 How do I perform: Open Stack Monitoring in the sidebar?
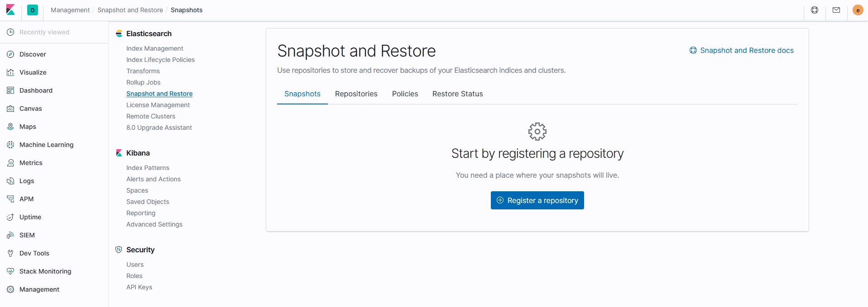tap(45, 271)
